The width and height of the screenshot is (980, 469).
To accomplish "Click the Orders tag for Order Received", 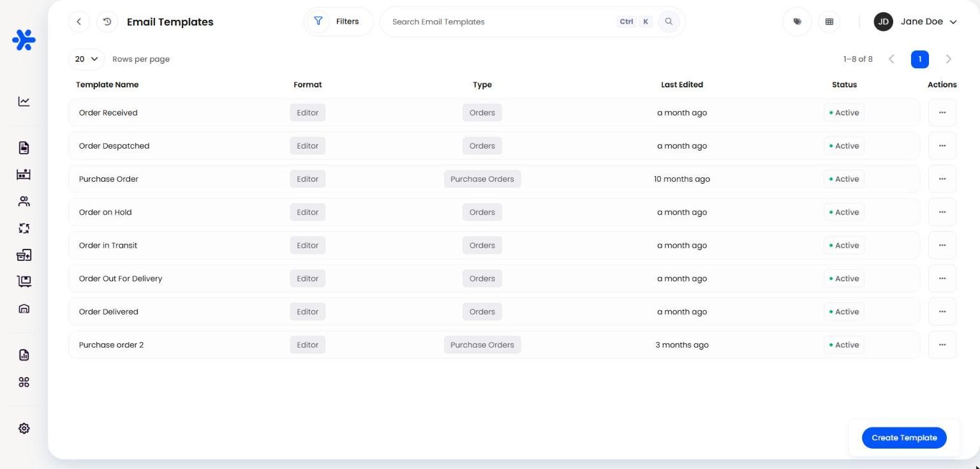I will [482, 113].
